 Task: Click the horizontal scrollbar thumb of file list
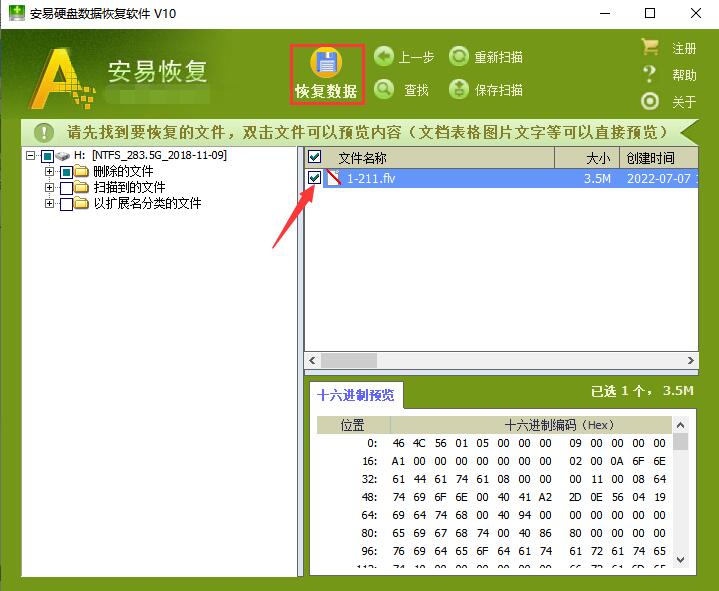coord(348,360)
